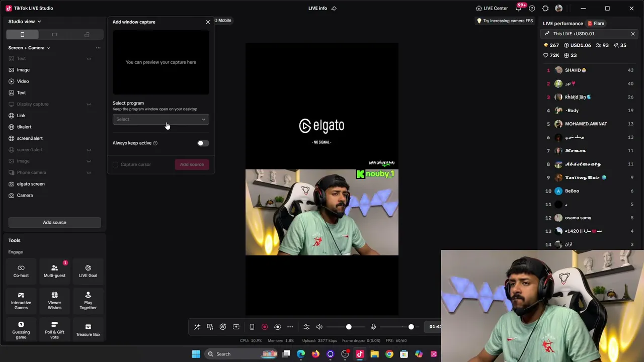644x362 pixels.
Task: Show the hidden Display capture source
Action: [89, 104]
